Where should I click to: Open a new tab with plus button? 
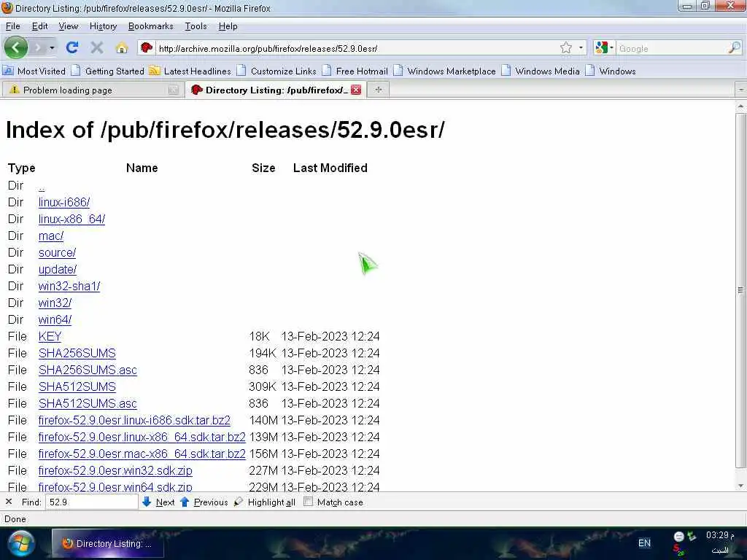[379, 90]
